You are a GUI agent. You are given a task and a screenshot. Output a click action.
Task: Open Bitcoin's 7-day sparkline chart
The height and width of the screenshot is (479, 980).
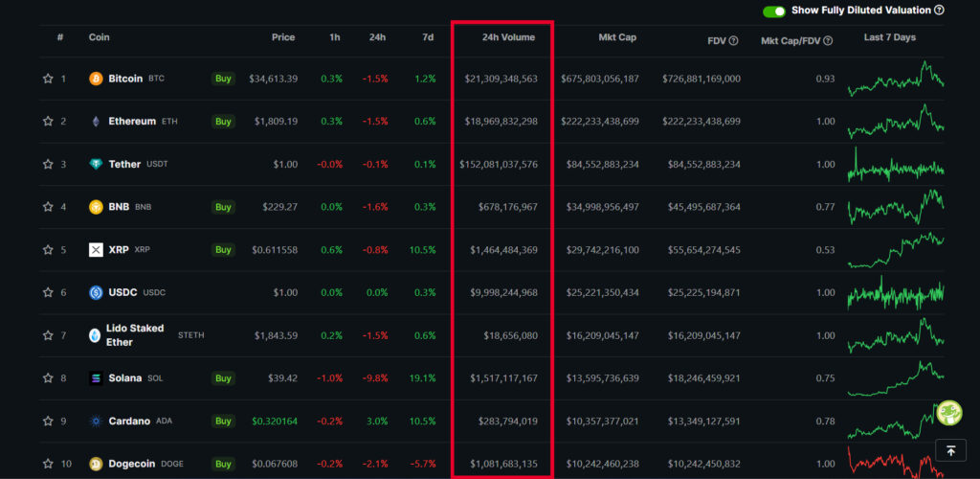click(896, 79)
